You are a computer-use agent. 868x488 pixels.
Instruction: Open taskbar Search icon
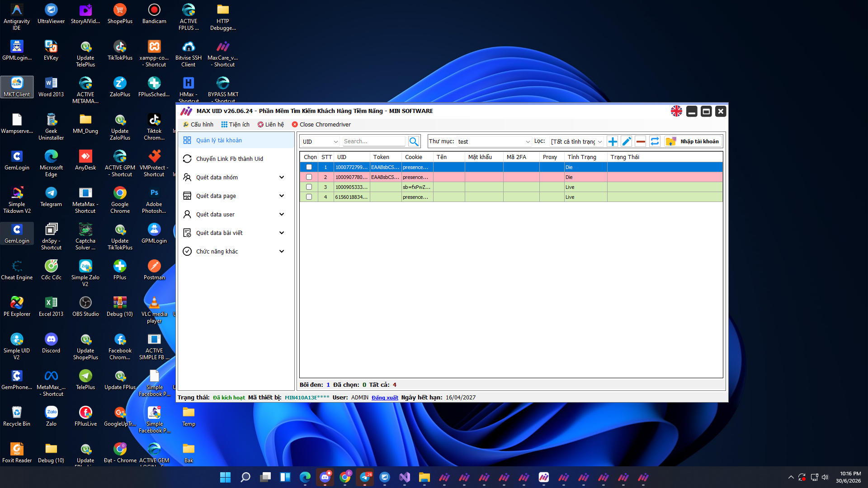[245, 477]
